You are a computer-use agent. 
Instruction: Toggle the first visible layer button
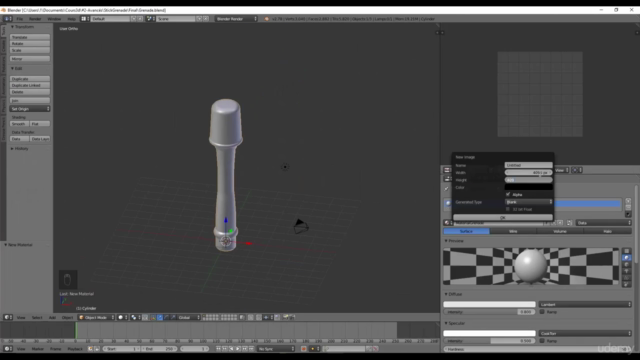(204, 316)
